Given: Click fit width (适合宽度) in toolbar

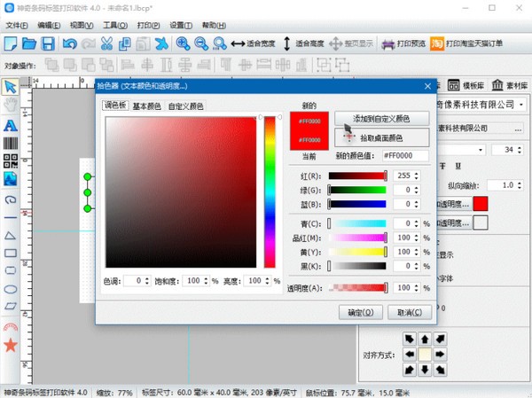Looking at the screenshot, I should (x=253, y=43).
